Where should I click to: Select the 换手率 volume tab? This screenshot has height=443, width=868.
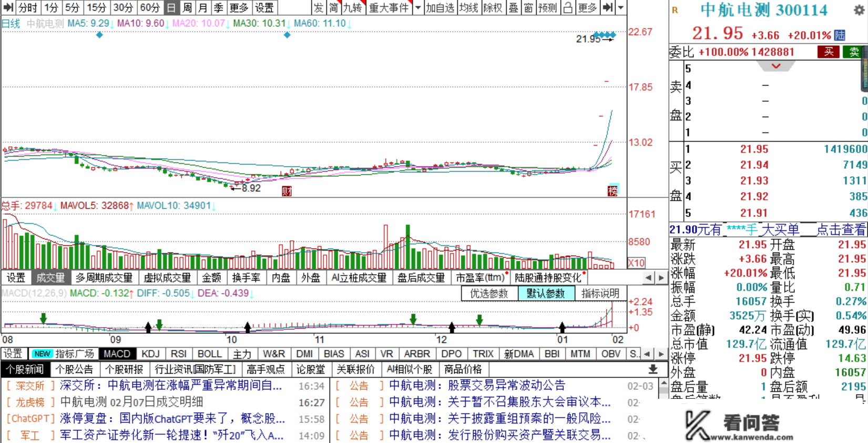click(x=246, y=277)
